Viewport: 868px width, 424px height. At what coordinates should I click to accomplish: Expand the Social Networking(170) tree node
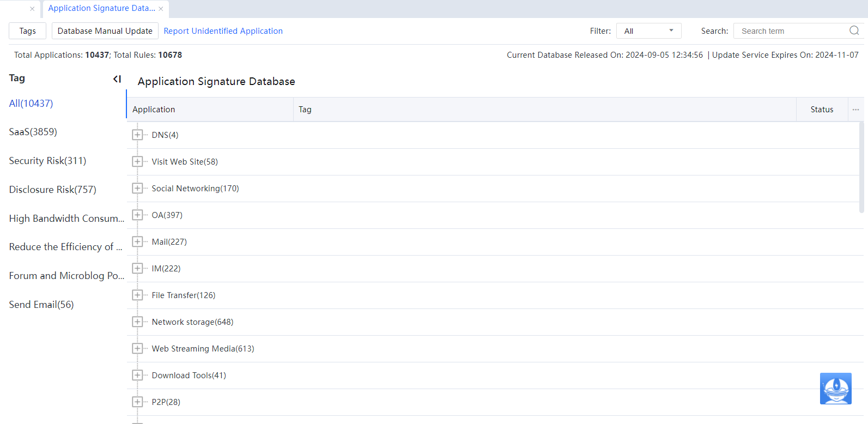click(137, 189)
